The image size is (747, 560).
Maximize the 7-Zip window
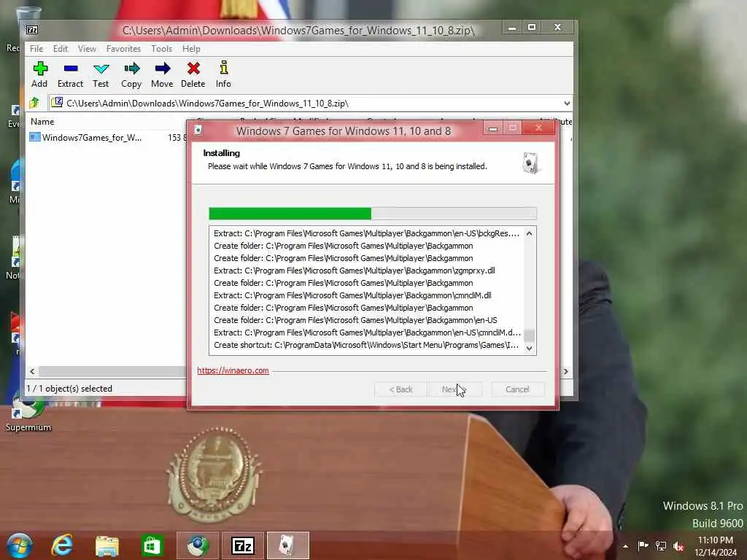tap(532, 28)
